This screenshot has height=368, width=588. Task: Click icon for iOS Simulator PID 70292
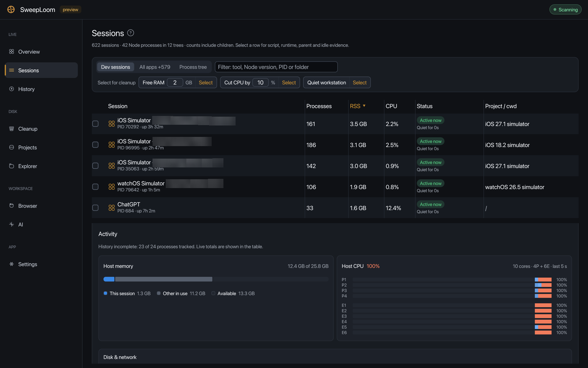(112, 124)
